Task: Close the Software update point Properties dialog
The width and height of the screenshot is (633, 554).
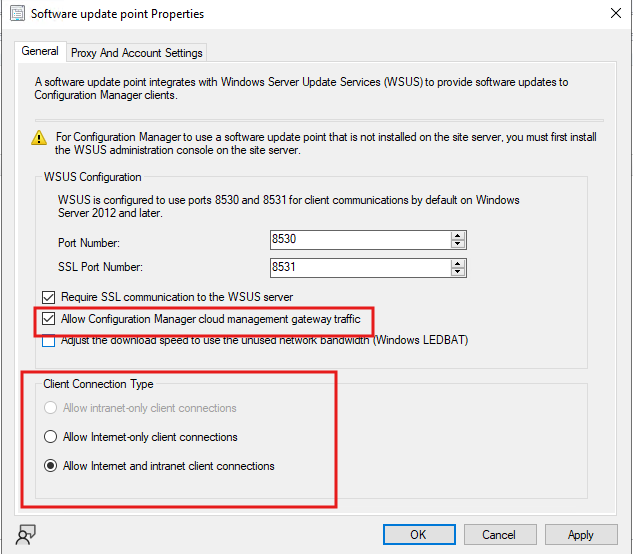Action: 613,14
